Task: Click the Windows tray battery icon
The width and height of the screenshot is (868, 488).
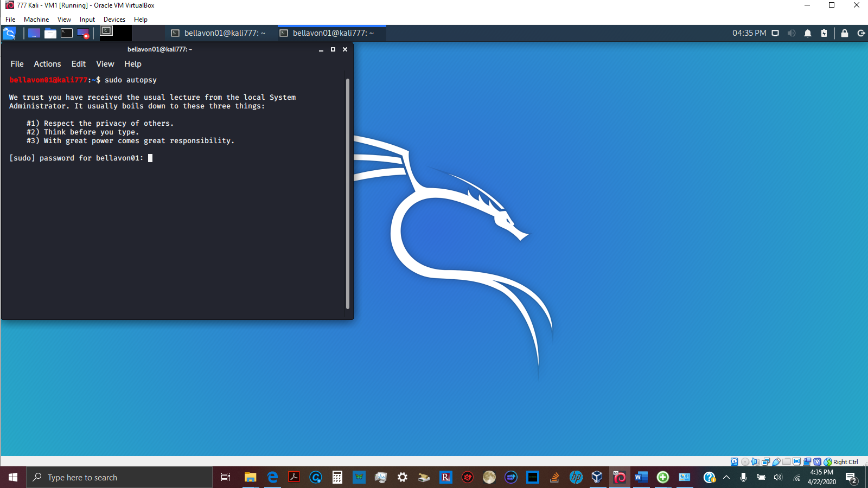Action: (x=761, y=477)
